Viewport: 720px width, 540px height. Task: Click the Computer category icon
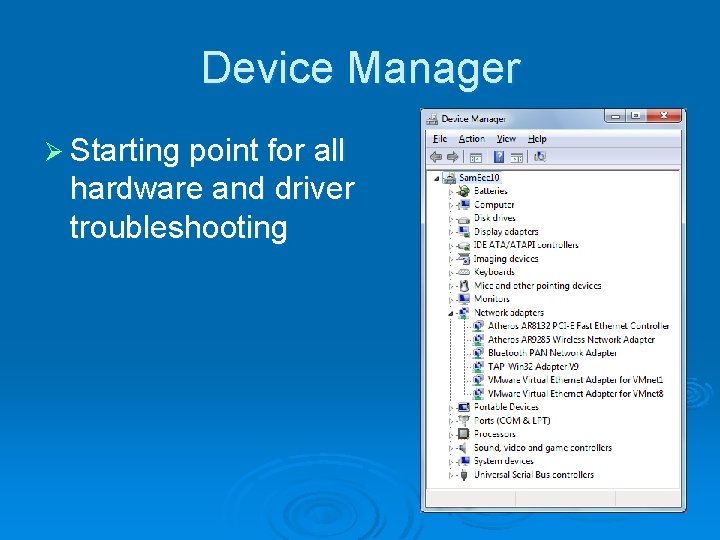point(464,204)
